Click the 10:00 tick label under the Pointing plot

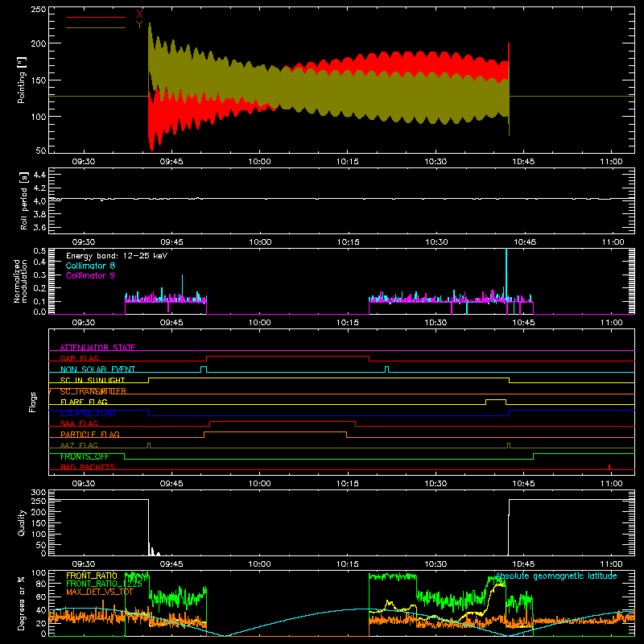[259, 162]
